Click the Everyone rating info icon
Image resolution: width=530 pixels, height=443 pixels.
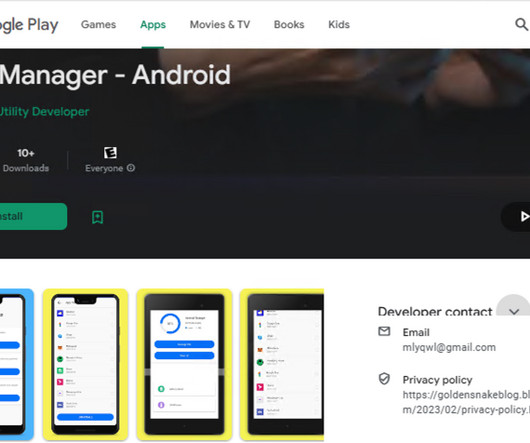131,168
